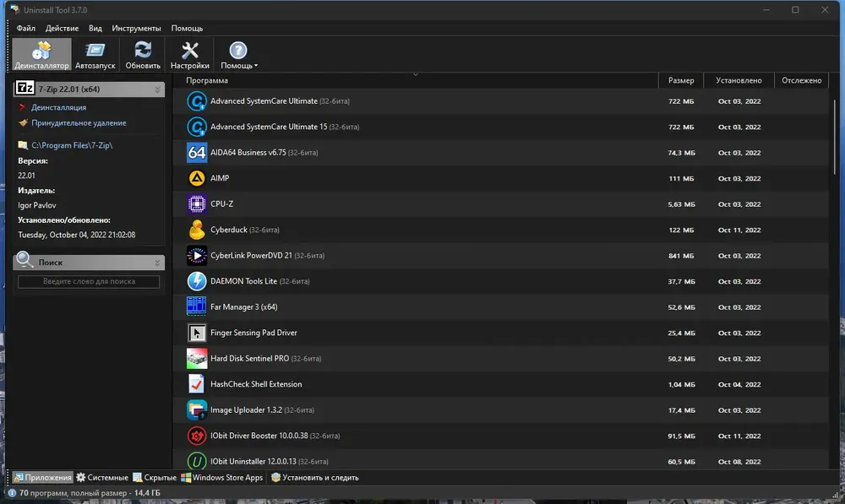The height and width of the screenshot is (504, 845).
Task: Click the IObit Driver Booster icon
Action: point(197,436)
